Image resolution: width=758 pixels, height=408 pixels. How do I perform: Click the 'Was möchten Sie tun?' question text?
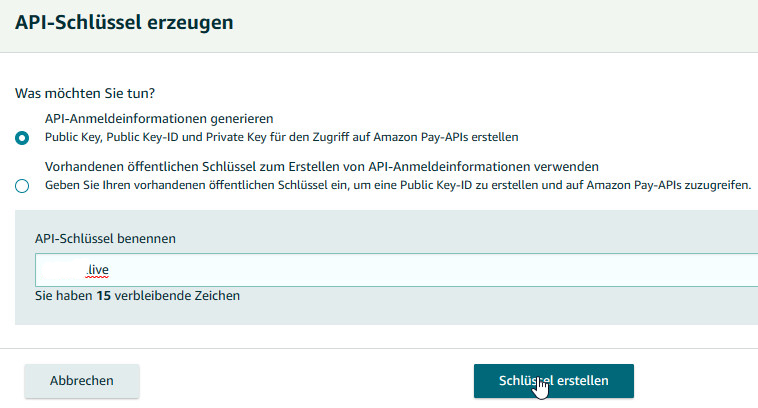pyautogui.click(x=85, y=93)
